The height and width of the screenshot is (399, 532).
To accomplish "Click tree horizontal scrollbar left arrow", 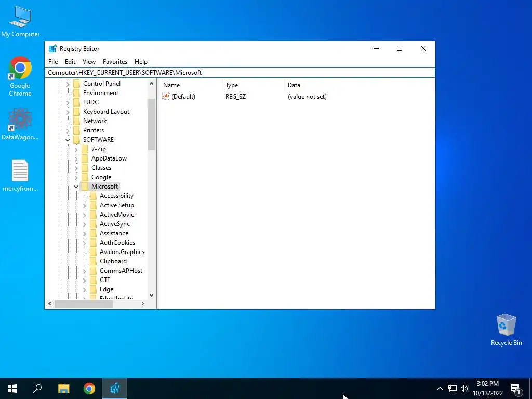I will tap(50, 303).
